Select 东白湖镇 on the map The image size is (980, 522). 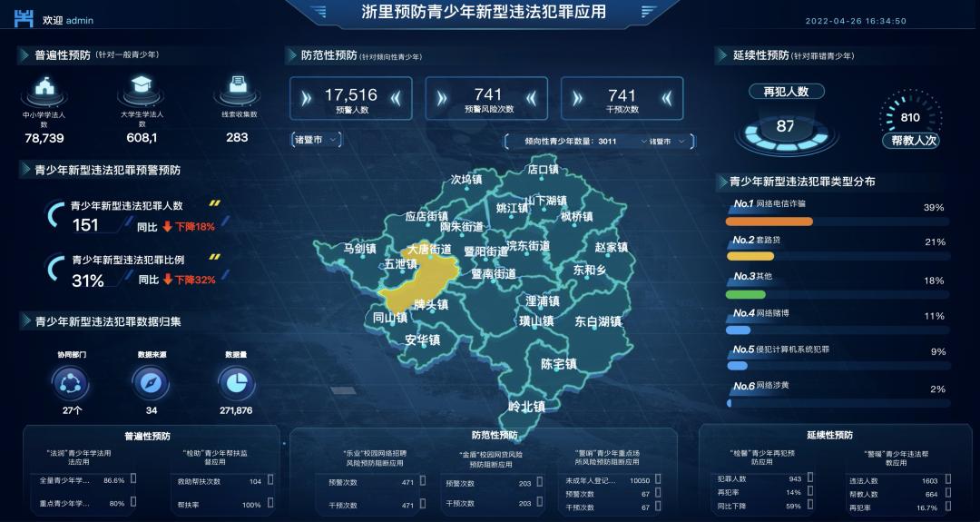point(598,322)
